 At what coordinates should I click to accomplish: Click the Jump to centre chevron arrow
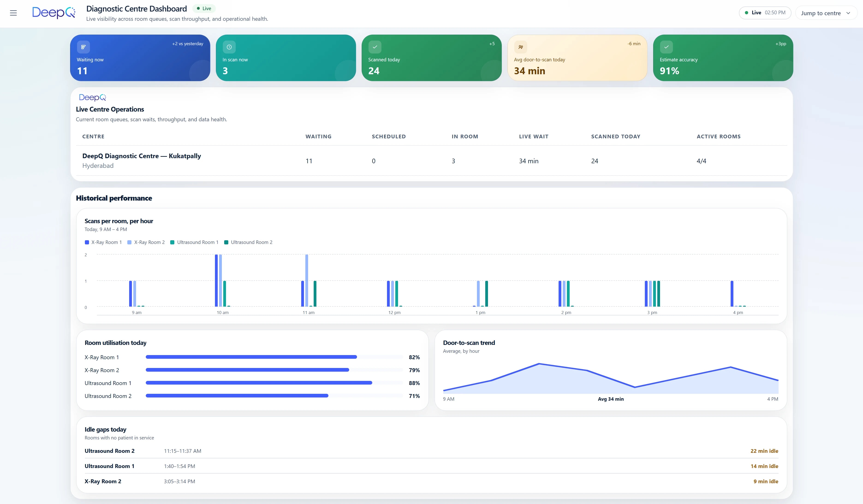[x=848, y=13]
